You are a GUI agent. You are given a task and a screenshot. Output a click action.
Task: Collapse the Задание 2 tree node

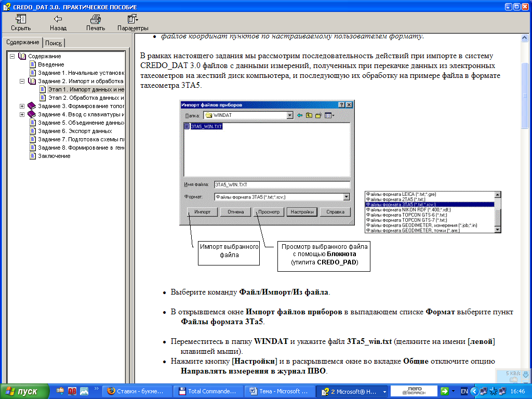22,82
